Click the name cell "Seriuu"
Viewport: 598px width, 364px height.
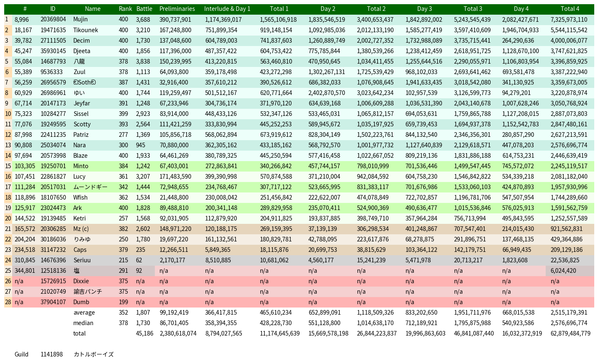click(x=82, y=260)
